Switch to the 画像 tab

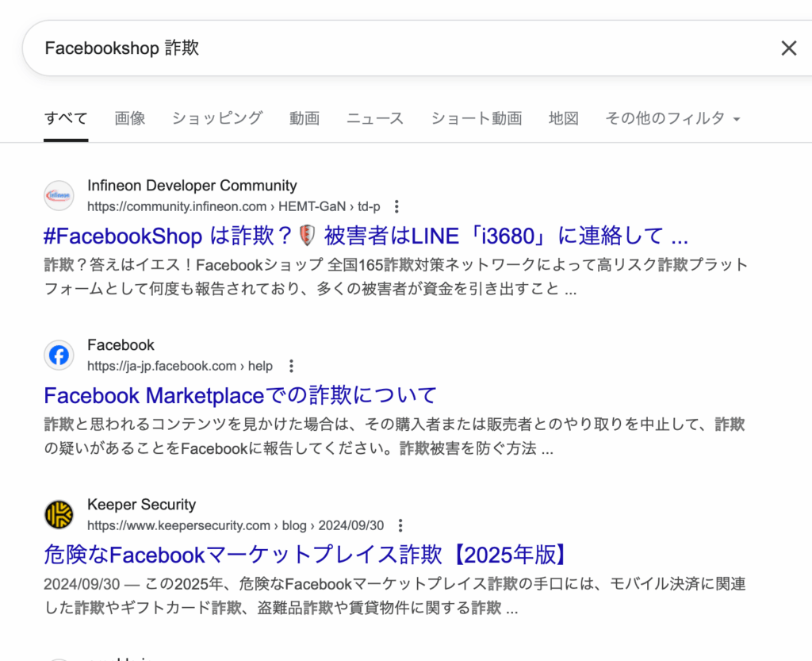[x=129, y=118]
